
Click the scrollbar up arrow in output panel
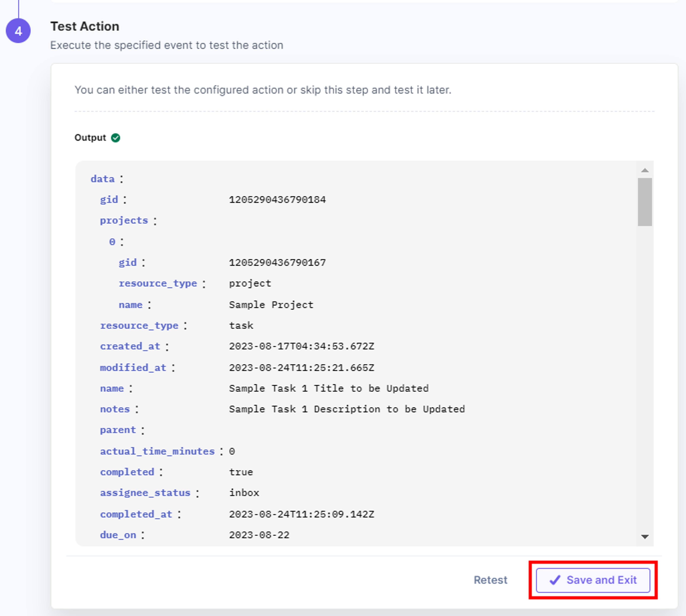(645, 170)
